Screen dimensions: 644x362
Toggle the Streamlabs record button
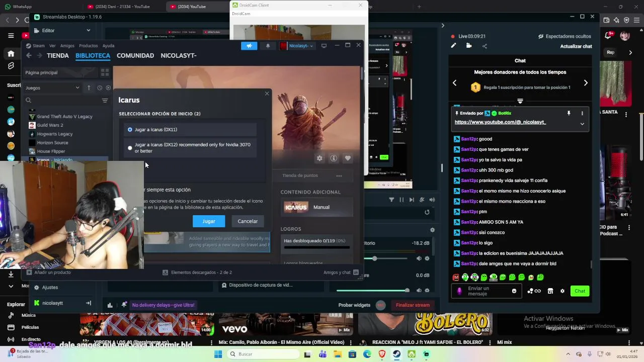coord(381,305)
